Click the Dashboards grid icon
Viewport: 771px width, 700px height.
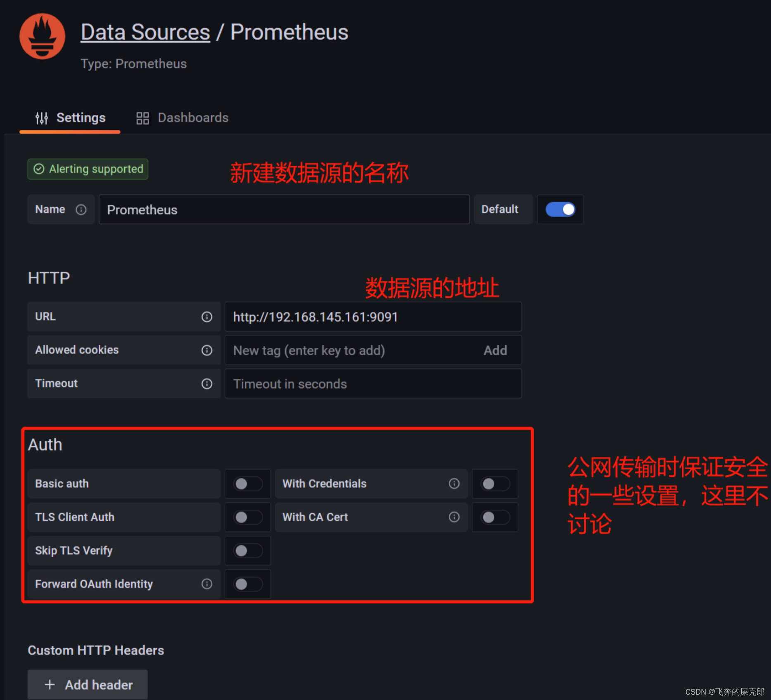[142, 118]
